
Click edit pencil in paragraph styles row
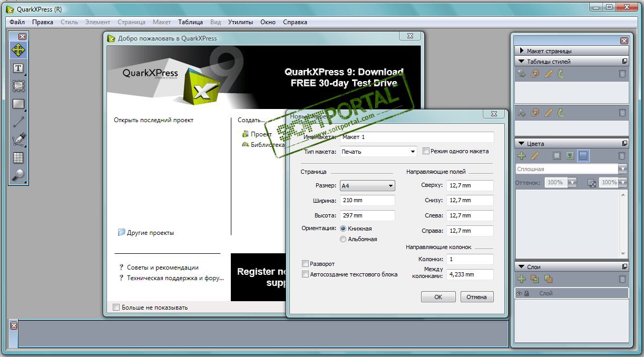[548, 74]
